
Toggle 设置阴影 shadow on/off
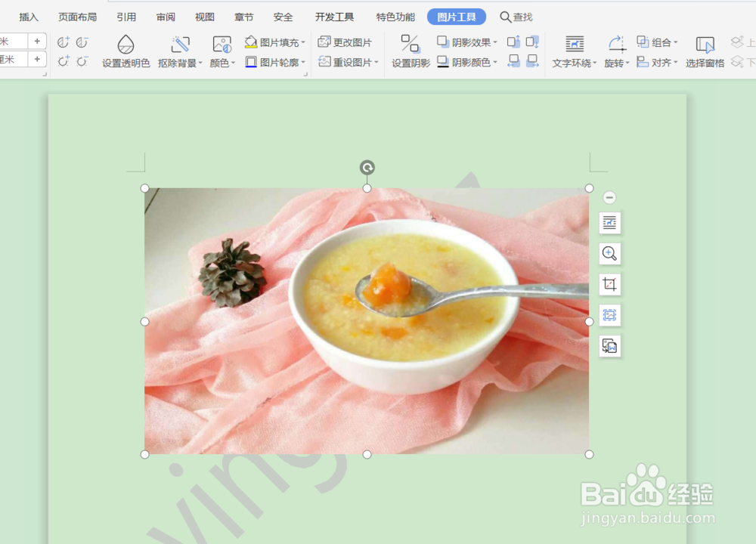point(411,51)
